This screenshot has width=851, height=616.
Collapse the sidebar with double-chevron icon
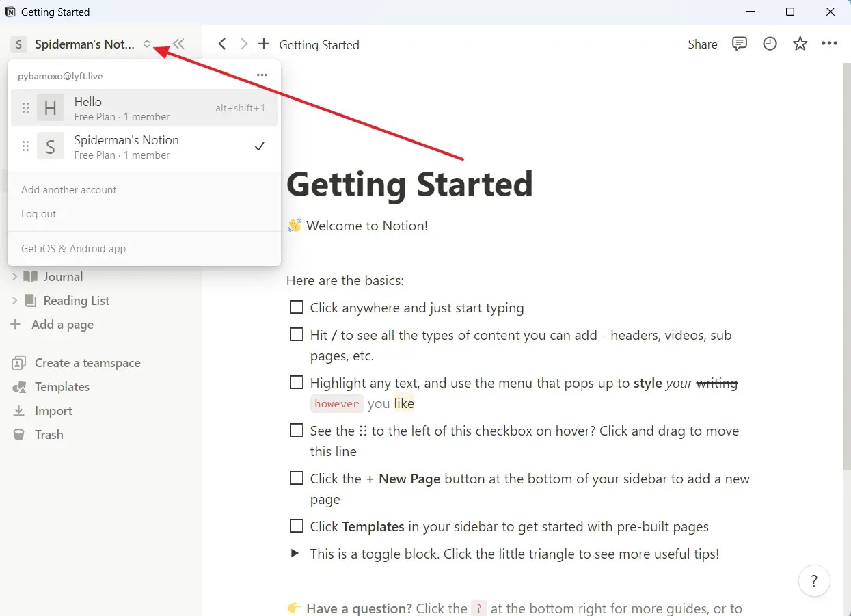coord(178,43)
